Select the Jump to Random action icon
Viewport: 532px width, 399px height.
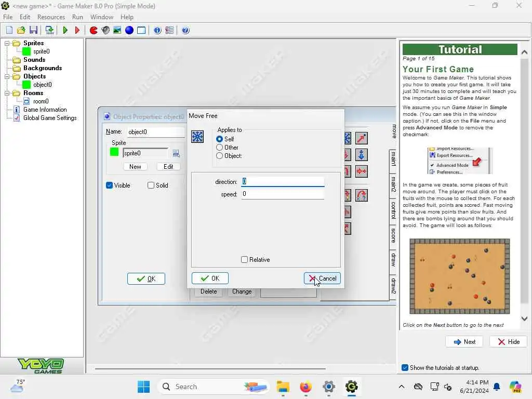(362, 195)
